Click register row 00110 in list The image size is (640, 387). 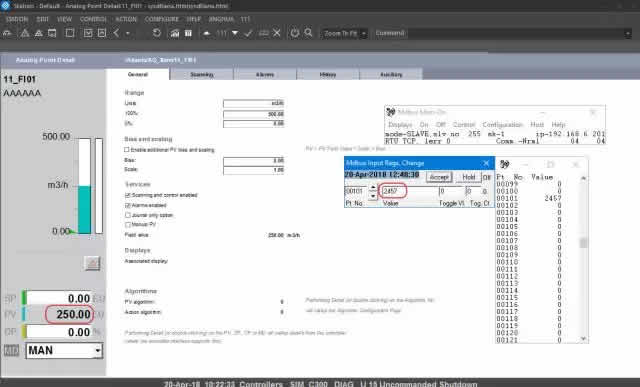529,262
